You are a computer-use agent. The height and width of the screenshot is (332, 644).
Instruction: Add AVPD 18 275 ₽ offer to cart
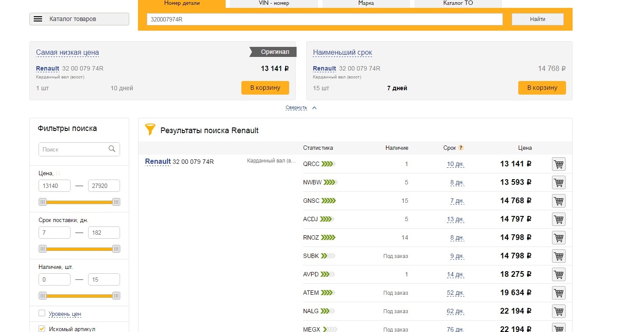(559, 275)
